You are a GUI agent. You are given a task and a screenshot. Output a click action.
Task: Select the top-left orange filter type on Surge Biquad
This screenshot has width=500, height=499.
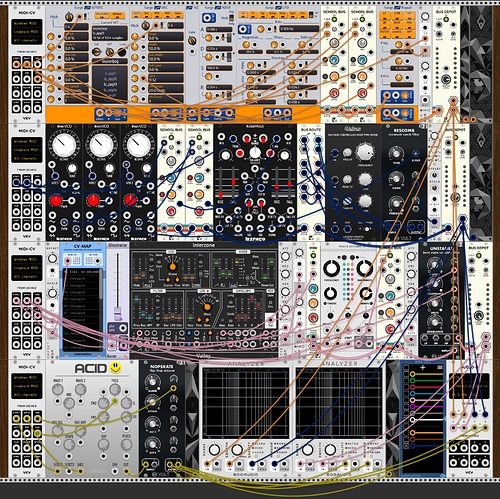(385, 14)
